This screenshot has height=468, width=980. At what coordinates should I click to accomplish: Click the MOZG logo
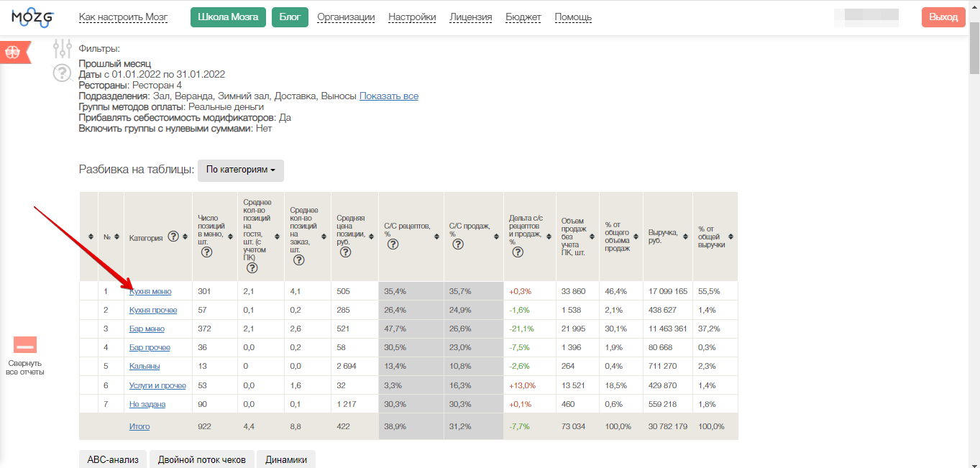coord(32,17)
